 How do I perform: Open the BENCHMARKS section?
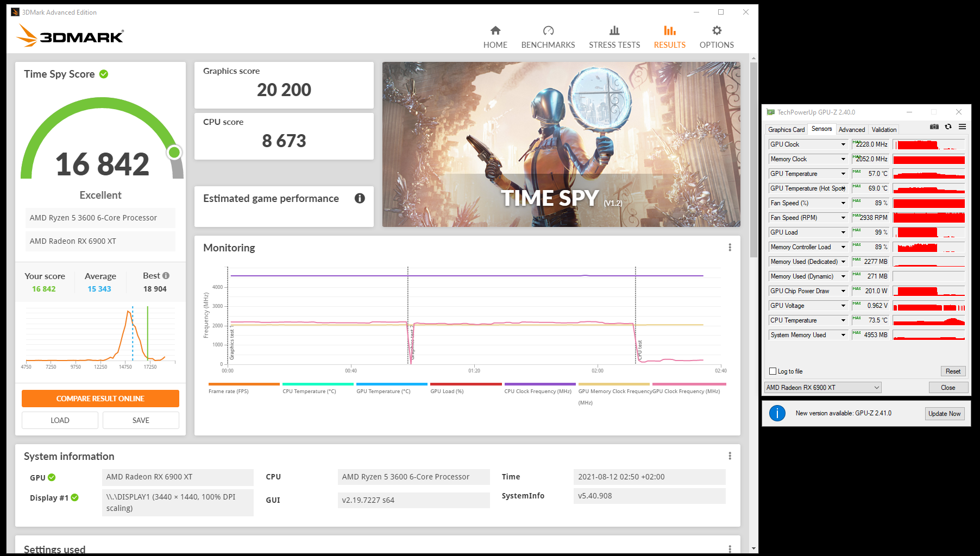[x=548, y=37]
